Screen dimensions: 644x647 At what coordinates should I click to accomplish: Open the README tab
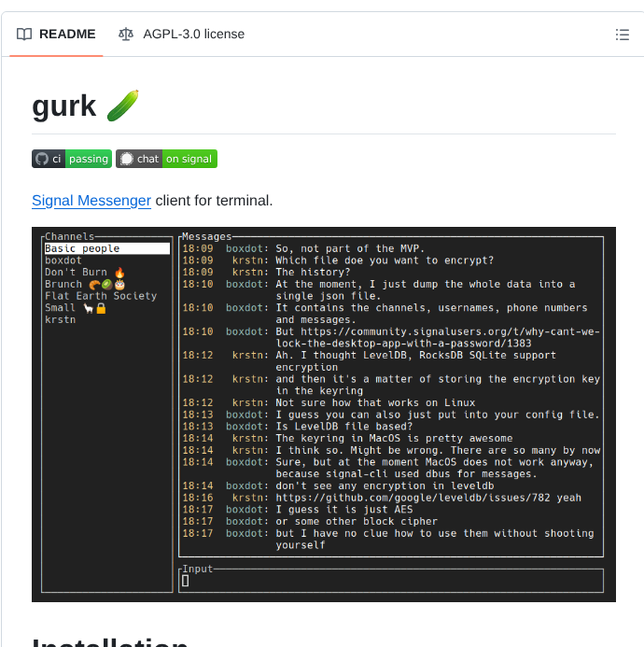(56, 35)
